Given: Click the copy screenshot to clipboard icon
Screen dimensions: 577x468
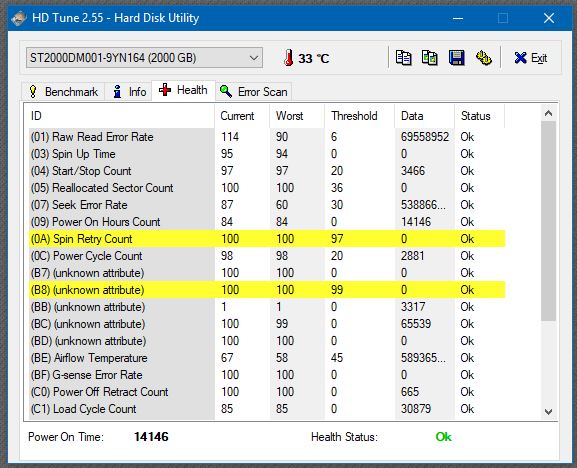Looking at the screenshot, I should [x=429, y=58].
